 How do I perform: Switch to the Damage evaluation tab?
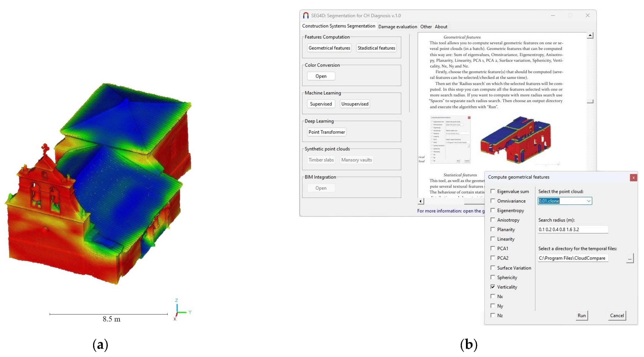[x=397, y=27]
